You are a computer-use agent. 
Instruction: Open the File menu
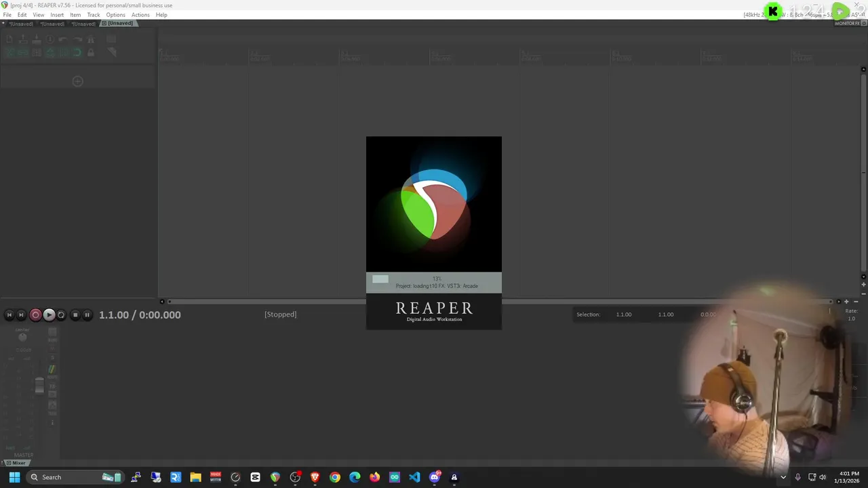click(x=7, y=15)
